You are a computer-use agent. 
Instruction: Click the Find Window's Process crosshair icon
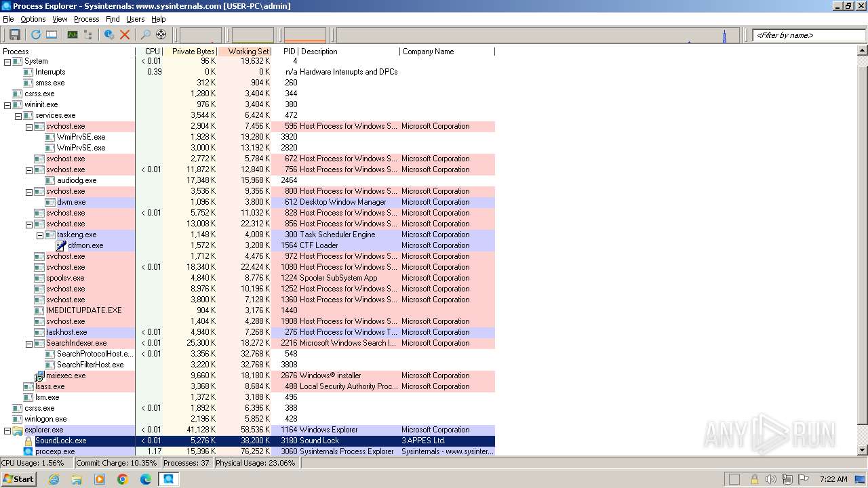click(x=161, y=35)
